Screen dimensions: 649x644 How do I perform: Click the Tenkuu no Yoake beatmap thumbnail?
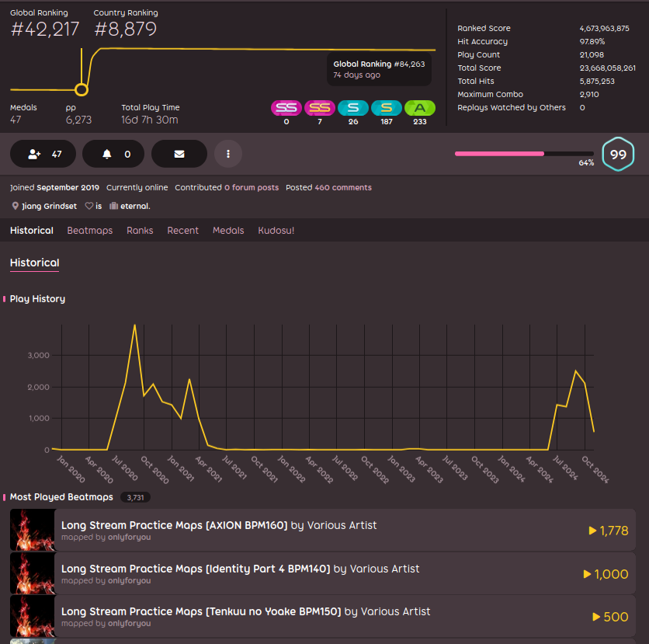[x=33, y=617]
